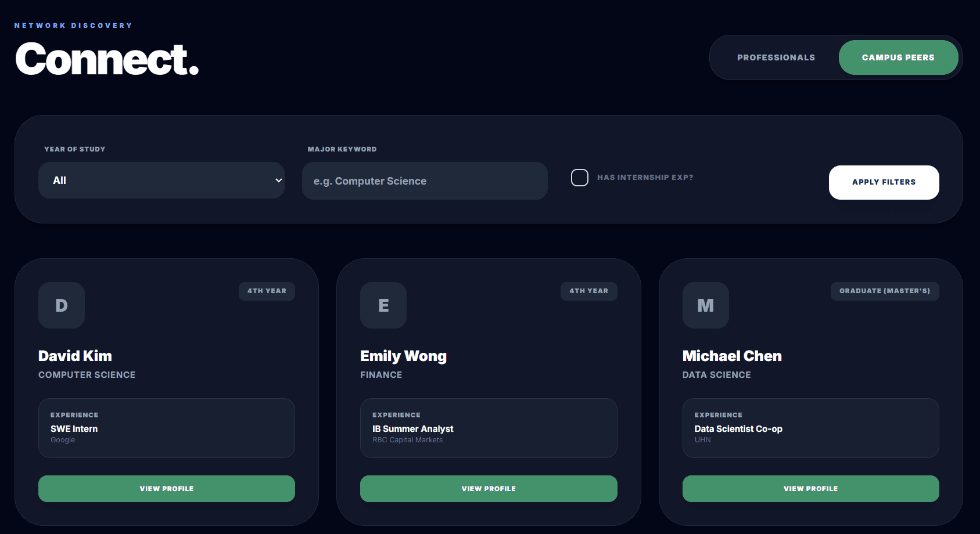Image resolution: width=980 pixels, height=534 pixels.
Task: Click the Apply Filters button
Action: point(884,182)
